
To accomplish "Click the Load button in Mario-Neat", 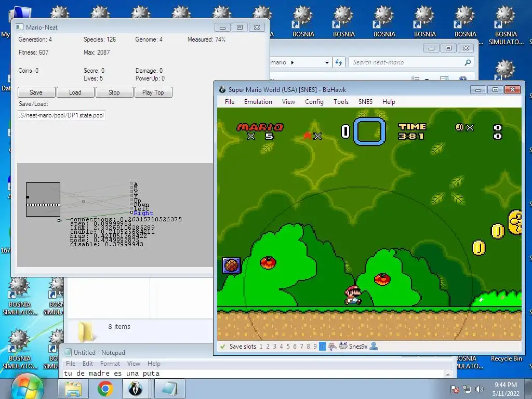I will [x=75, y=92].
